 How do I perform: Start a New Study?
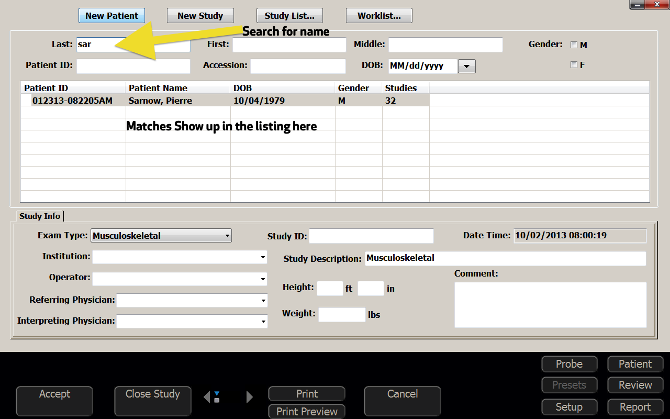[x=200, y=16]
